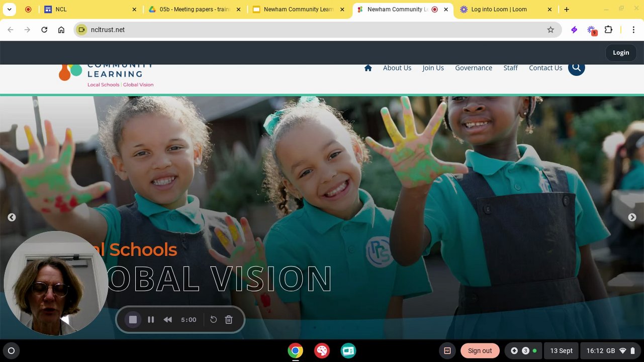Open the Loom extension icon

[x=591, y=30]
